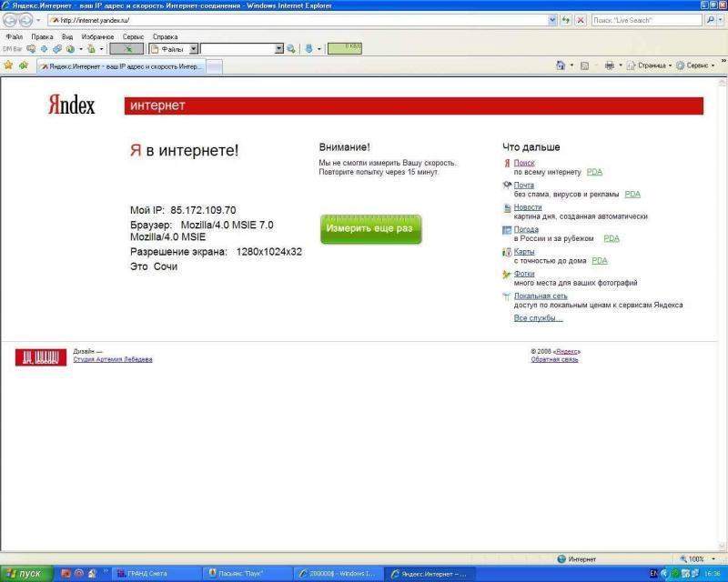Click the Яндекс copyright link in footer

[x=567, y=351]
